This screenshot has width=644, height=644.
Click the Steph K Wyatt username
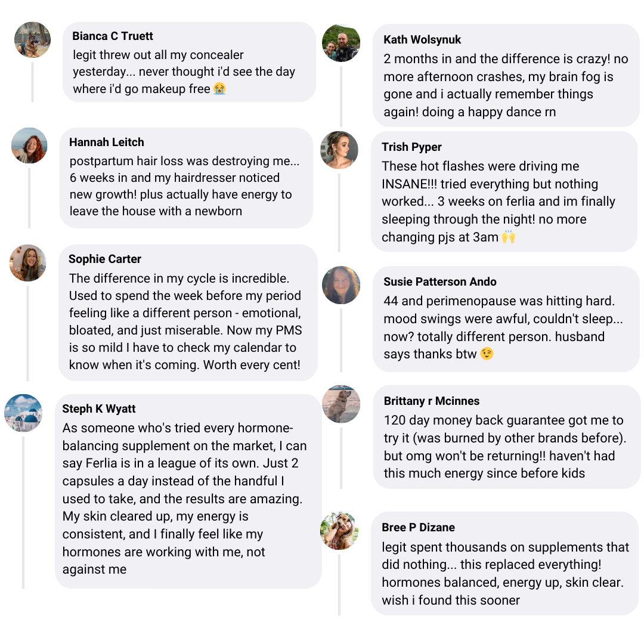coord(99,408)
